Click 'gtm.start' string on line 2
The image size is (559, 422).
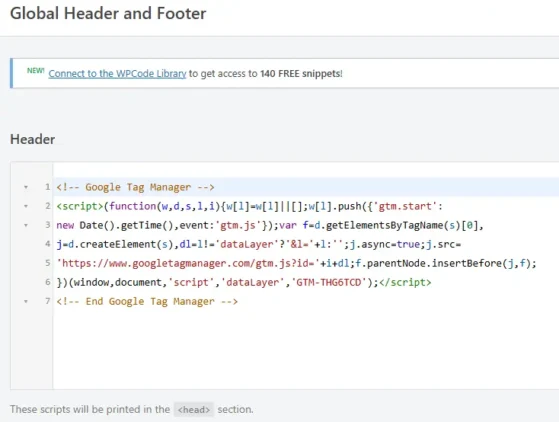click(405, 206)
